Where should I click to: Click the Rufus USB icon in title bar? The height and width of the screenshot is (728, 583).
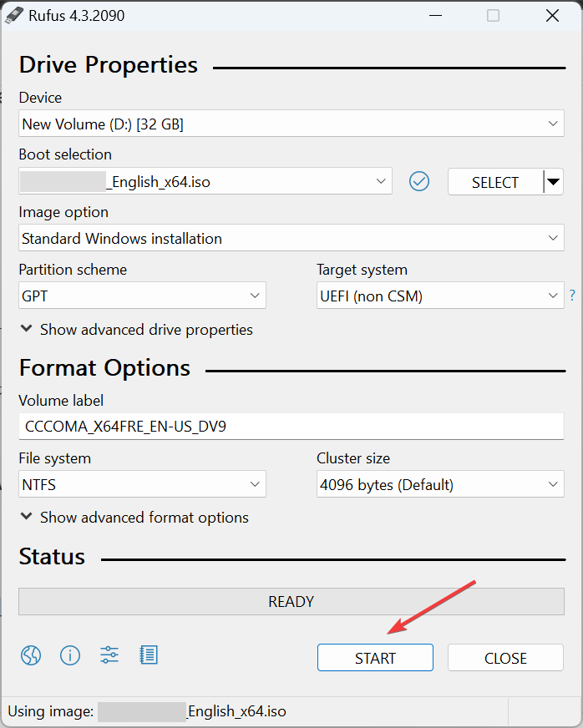13,15
